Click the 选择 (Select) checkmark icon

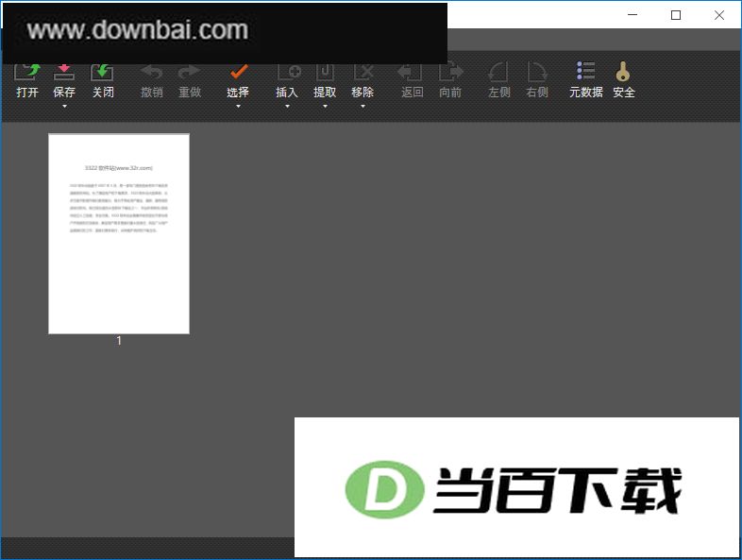(239, 72)
